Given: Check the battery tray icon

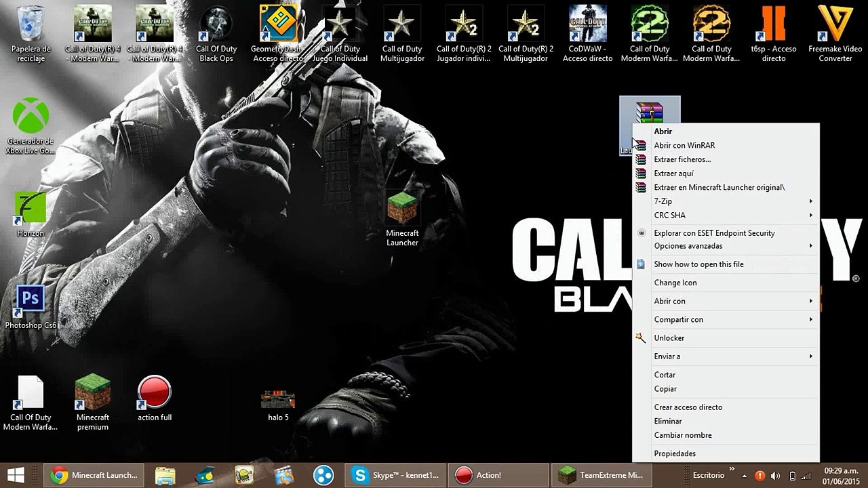Looking at the screenshot, I should [x=792, y=476].
